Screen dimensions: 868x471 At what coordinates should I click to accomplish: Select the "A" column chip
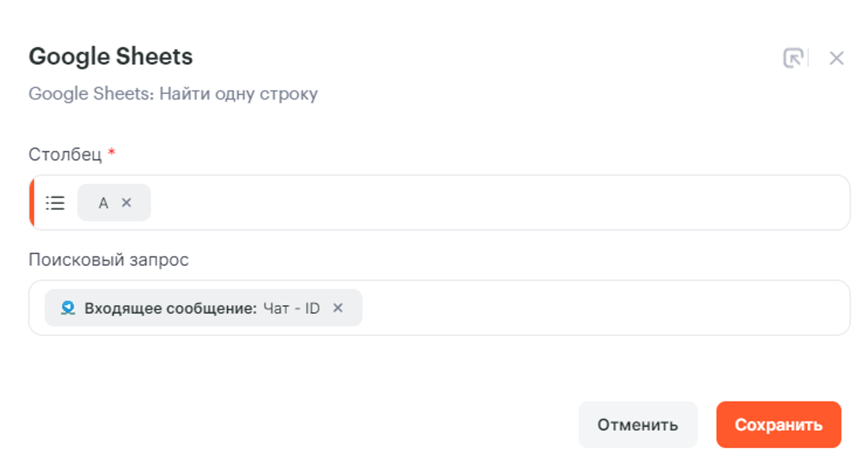(x=103, y=203)
